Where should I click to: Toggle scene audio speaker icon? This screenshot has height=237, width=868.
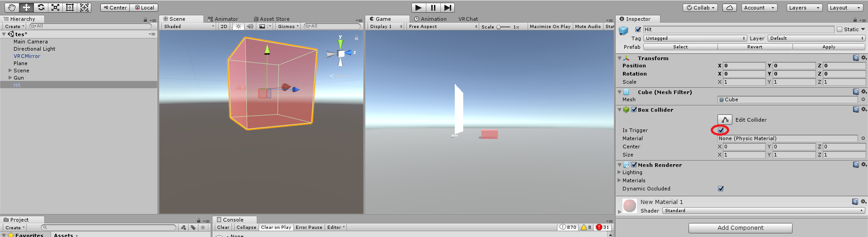tap(250, 26)
